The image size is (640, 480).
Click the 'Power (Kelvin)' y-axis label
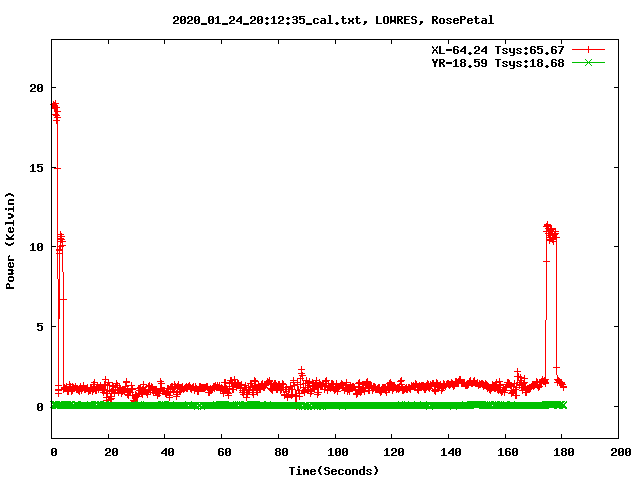(10, 241)
